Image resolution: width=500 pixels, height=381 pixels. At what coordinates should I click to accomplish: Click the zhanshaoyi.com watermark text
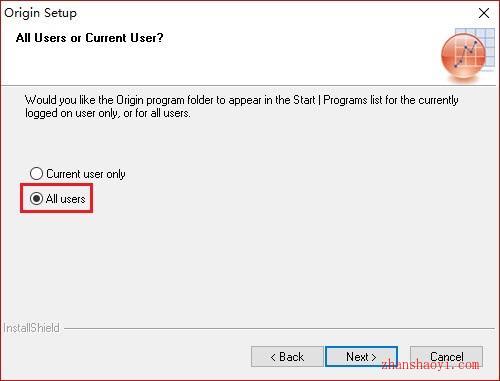pyautogui.click(x=431, y=365)
